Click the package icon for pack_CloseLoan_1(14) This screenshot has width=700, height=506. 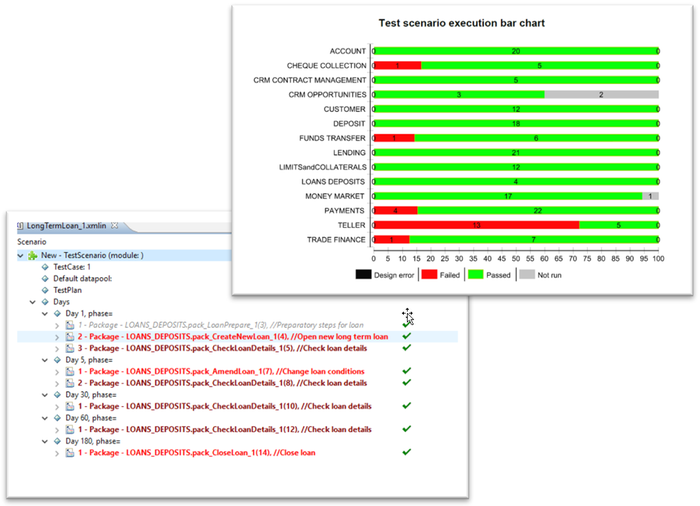click(x=69, y=452)
